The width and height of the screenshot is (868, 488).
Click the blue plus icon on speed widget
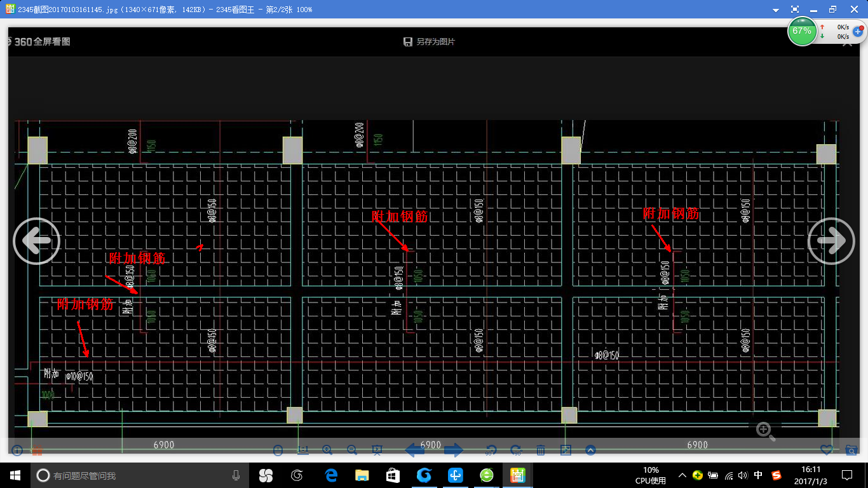857,31
